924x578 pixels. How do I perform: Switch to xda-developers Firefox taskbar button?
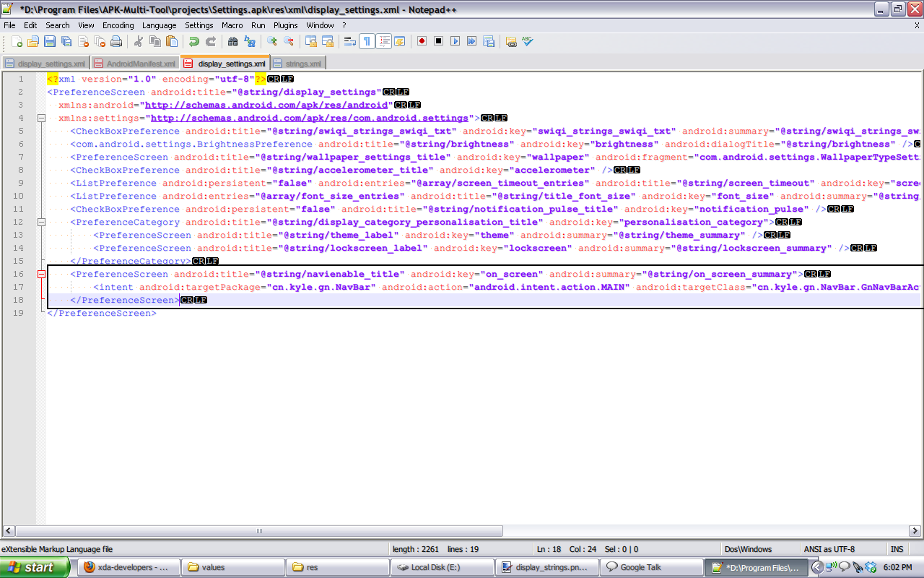click(x=126, y=567)
